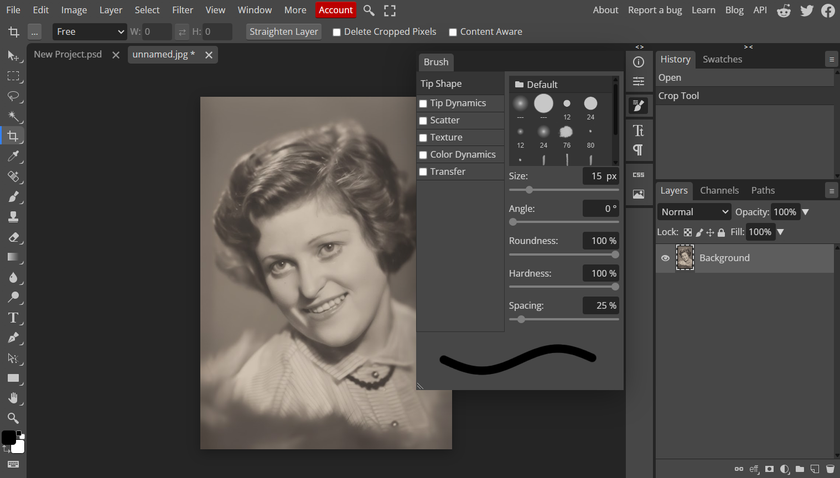Select the Move tool
This screenshot has height=478, width=840.
[x=13, y=56]
